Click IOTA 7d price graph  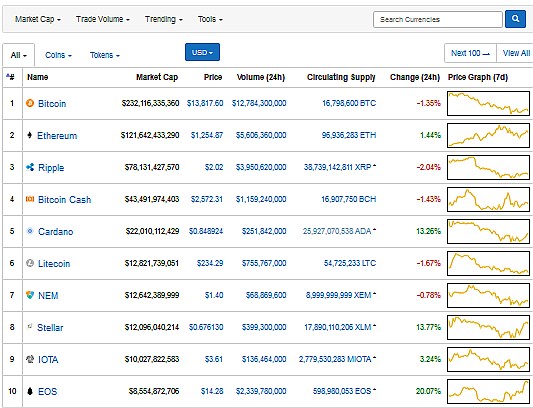click(x=488, y=359)
